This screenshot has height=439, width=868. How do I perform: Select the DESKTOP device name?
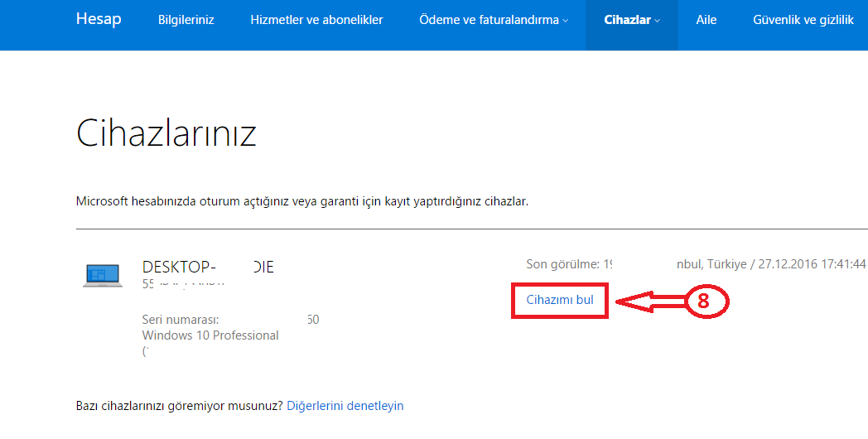click(x=208, y=268)
